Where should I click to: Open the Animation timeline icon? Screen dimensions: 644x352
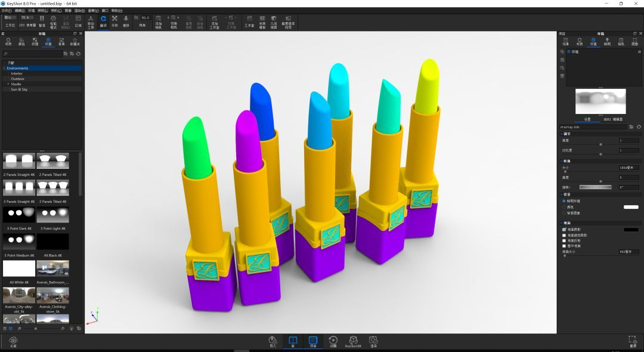333,341
